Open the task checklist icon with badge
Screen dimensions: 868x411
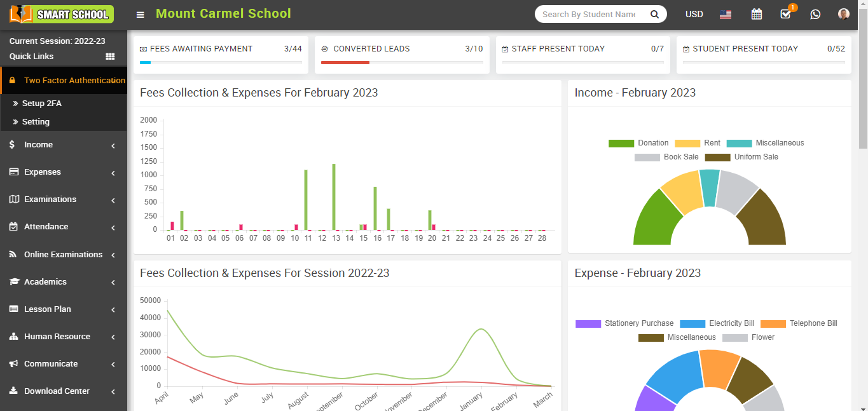(x=786, y=14)
